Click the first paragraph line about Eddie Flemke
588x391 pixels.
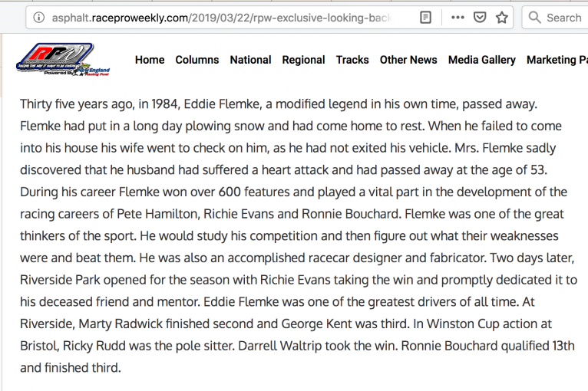tap(279, 103)
